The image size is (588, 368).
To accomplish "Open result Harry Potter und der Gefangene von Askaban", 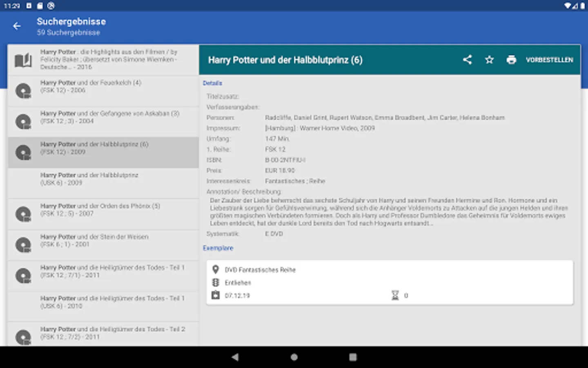I will pos(103,122).
